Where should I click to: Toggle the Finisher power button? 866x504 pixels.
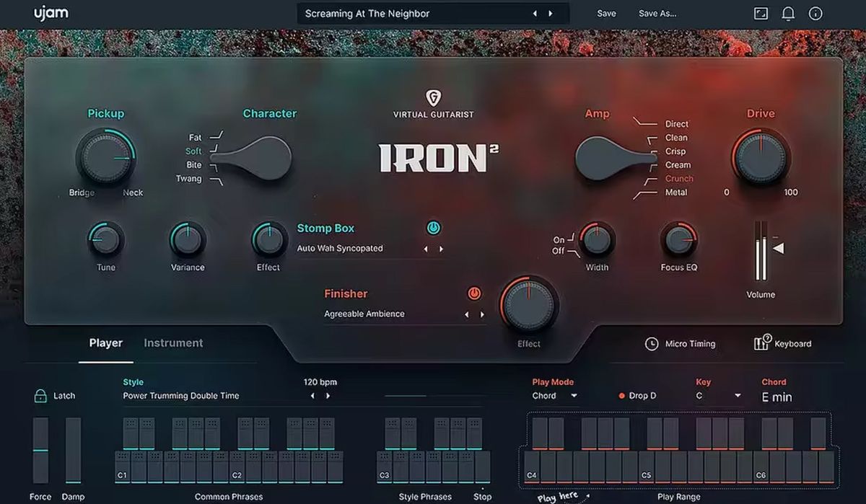point(476,293)
